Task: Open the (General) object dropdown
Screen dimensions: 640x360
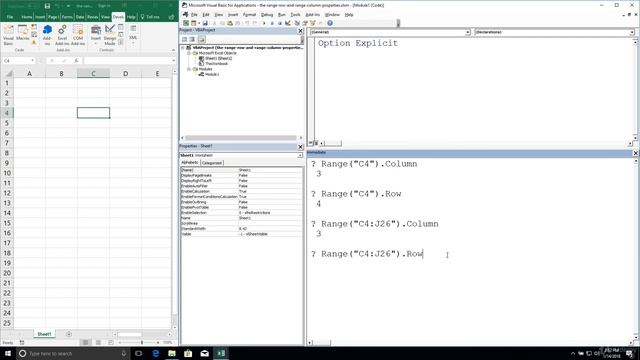Action: click(467, 32)
